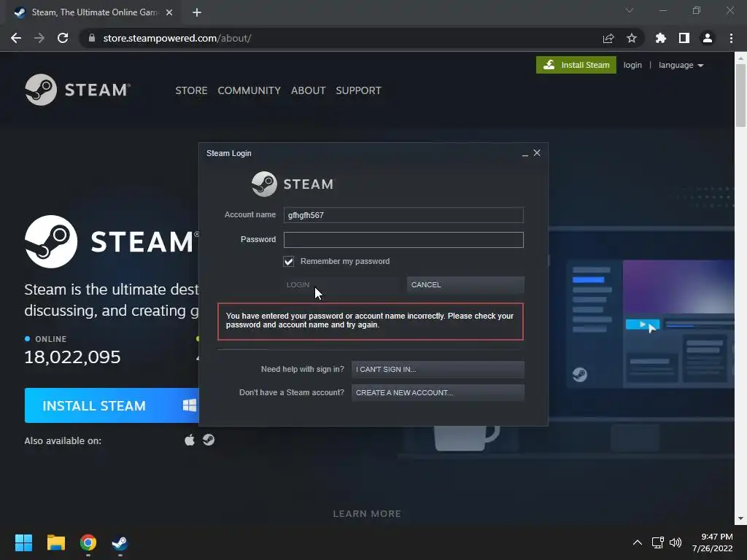
Task: Open the COMMUNITY menu
Action: [x=249, y=90]
